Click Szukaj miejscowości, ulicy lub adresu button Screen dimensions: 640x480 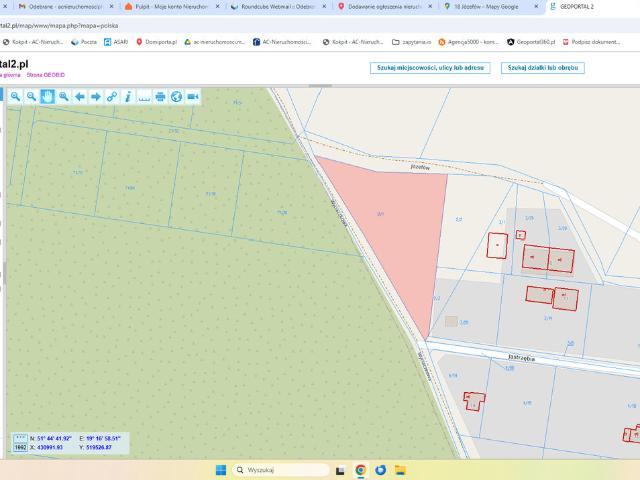[x=430, y=68]
